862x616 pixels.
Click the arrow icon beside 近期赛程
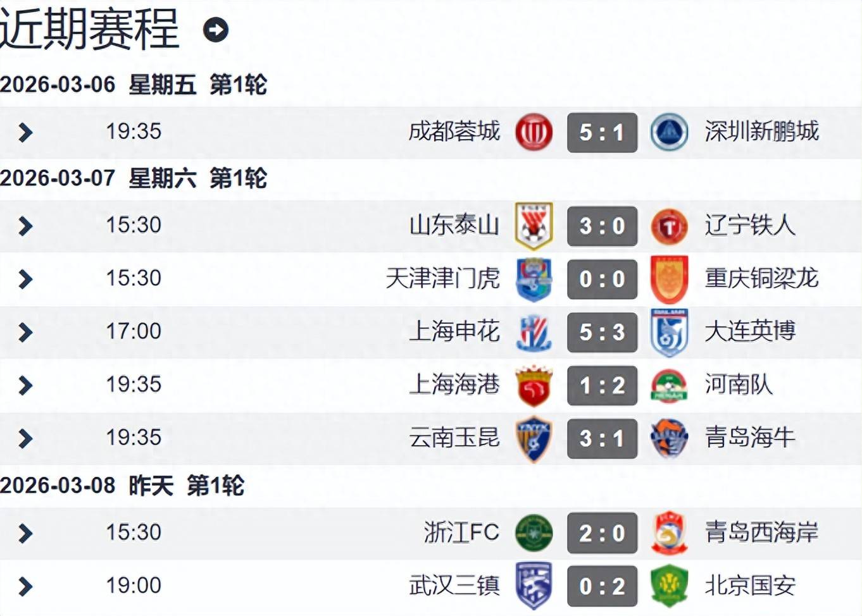tap(215, 29)
